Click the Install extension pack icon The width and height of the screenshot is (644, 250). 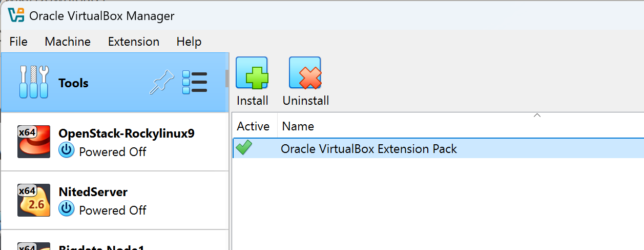click(x=252, y=73)
